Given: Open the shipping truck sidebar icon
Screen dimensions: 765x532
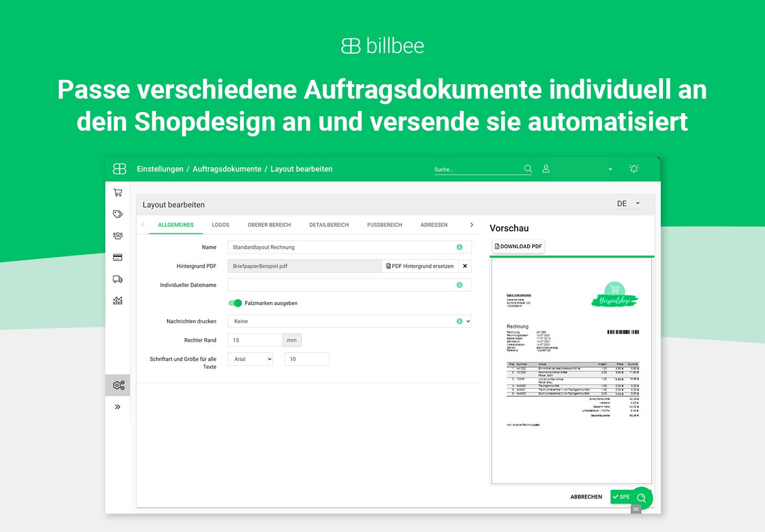Looking at the screenshot, I should 118,279.
